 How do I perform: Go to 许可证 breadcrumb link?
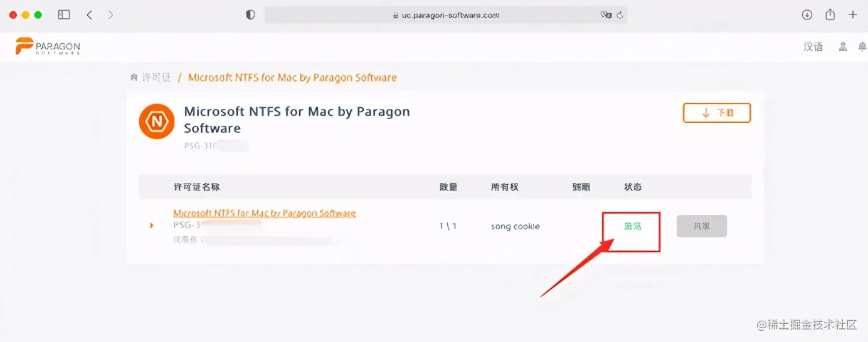coord(156,78)
